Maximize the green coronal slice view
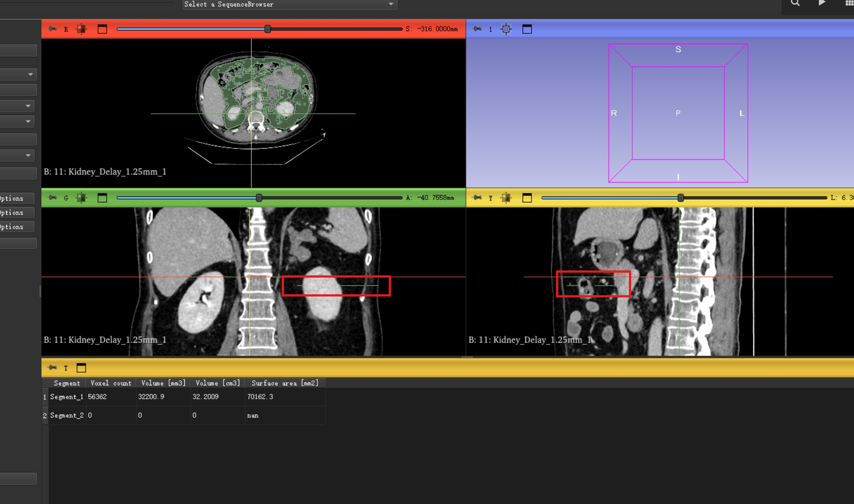Viewport: 854px width, 504px height. pos(102,198)
